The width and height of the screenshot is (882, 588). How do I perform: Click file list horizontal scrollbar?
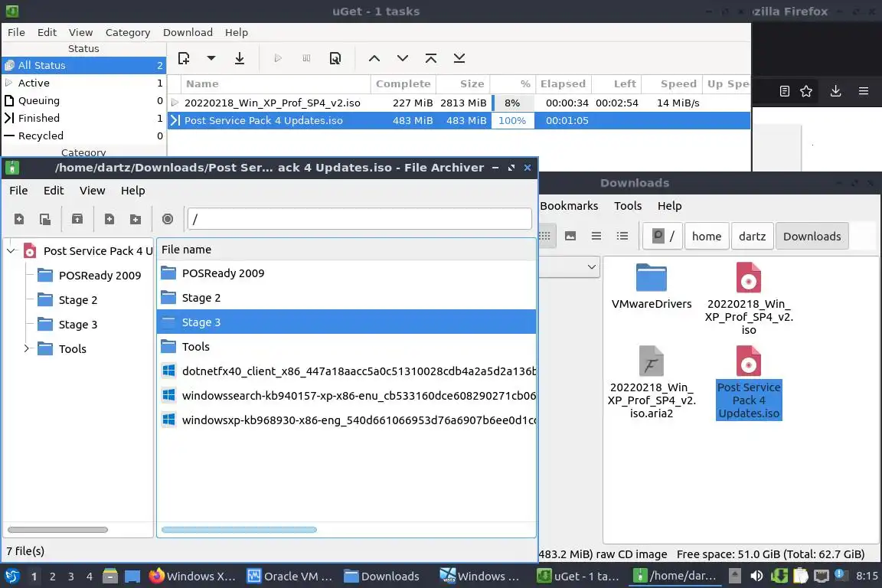(x=239, y=530)
